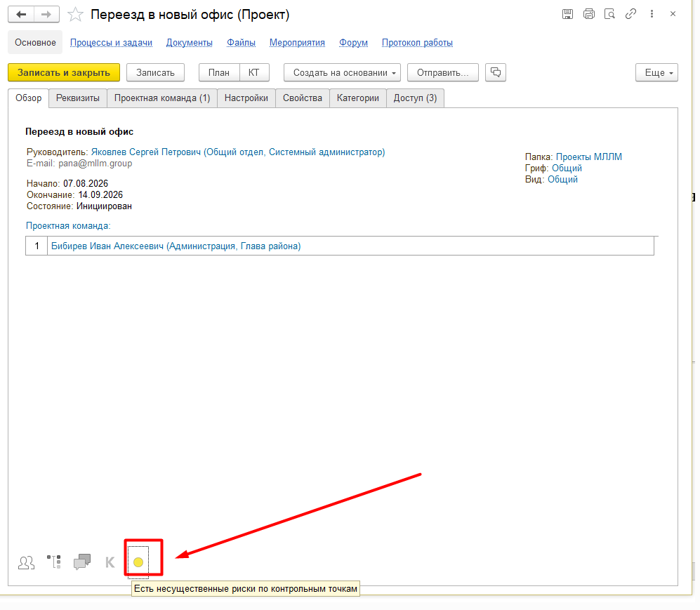
Task: Click the project team people icon at bottom
Action: pyautogui.click(x=27, y=562)
